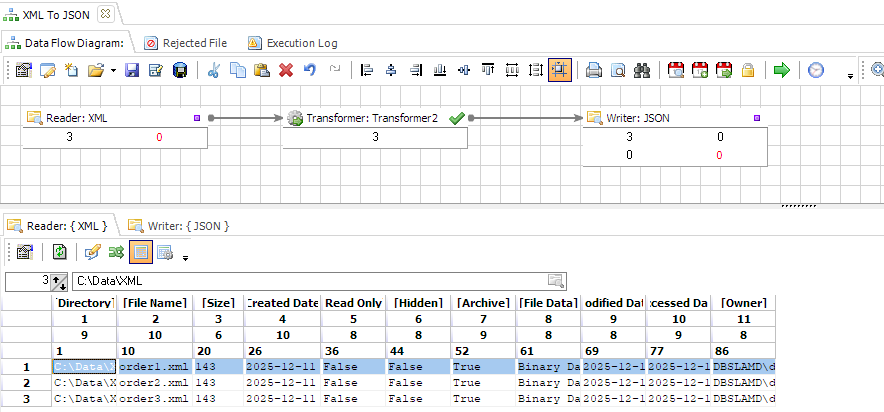
Task: Click reader panel pencil edit icon
Action: click(x=92, y=252)
